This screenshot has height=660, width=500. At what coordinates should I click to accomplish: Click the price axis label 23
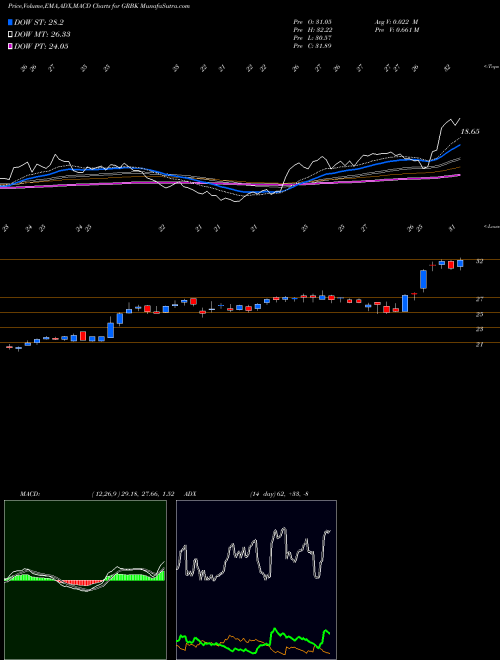pyautogui.click(x=479, y=329)
